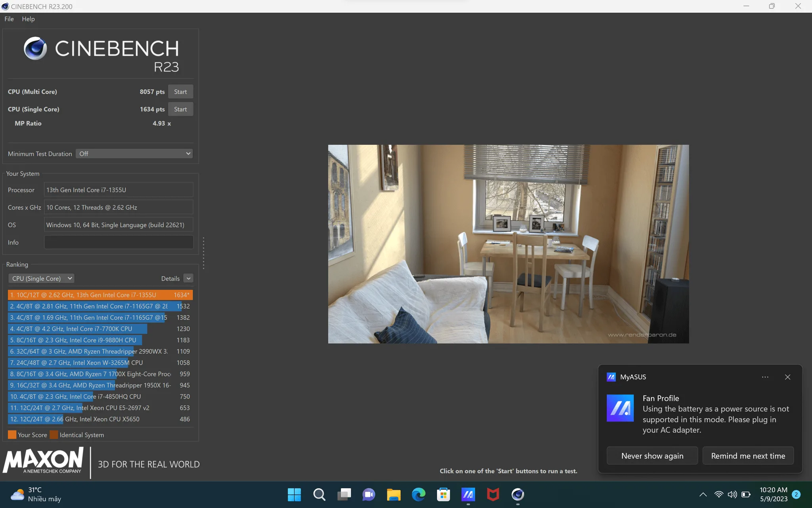
Task: Click the Cinebench taskbar icon
Action: [x=518, y=495]
